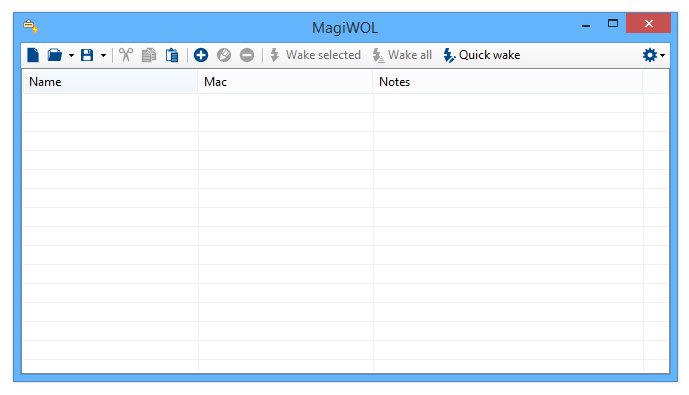The height and width of the screenshot is (395, 689).
Task: Click the Copy icon
Action: pos(149,55)
